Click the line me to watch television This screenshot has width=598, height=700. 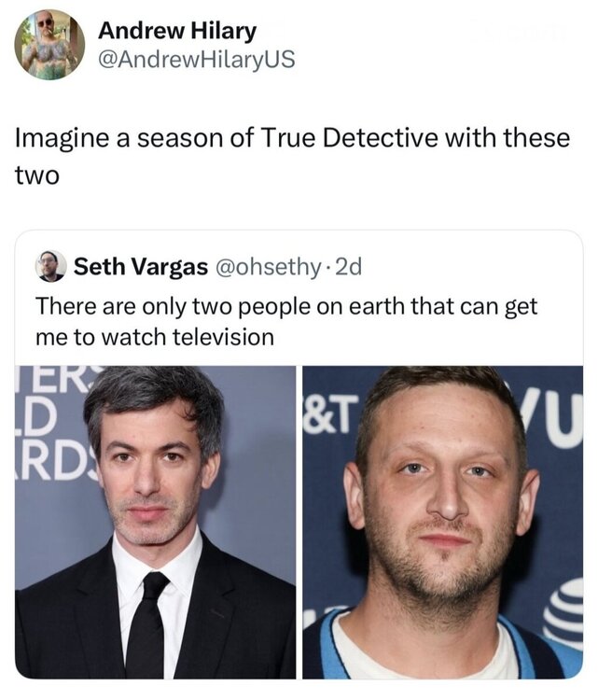(x=155, y=337)
